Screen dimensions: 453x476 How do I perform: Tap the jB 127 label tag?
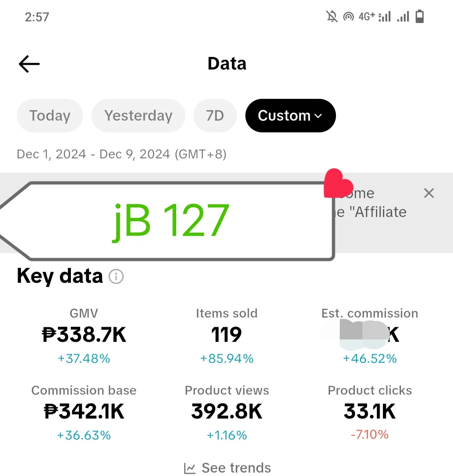coord(167,221)
